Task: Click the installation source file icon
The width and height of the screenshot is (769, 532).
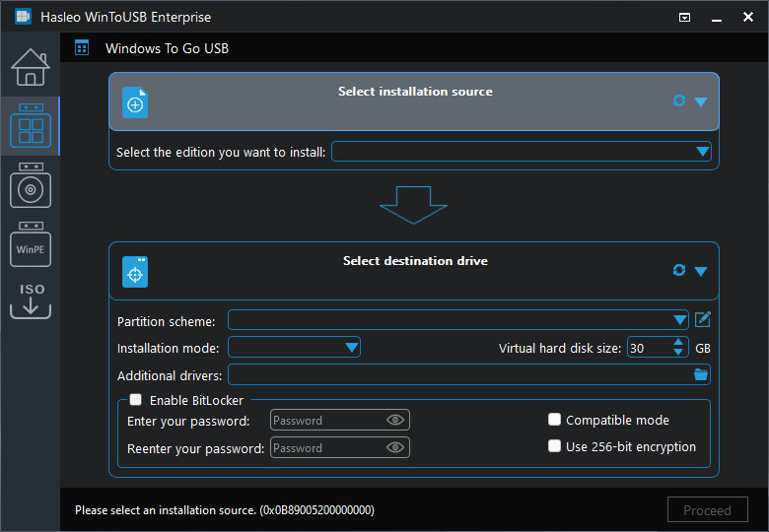Action: 135,102
